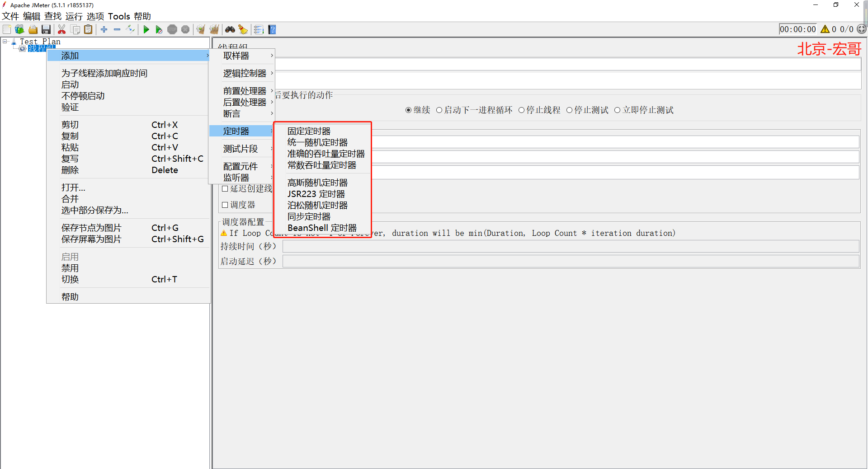The height and width of the screenshot is (469, 868).
Task: Click the toolbar plus icon to expand all
Action: (104, 29)
